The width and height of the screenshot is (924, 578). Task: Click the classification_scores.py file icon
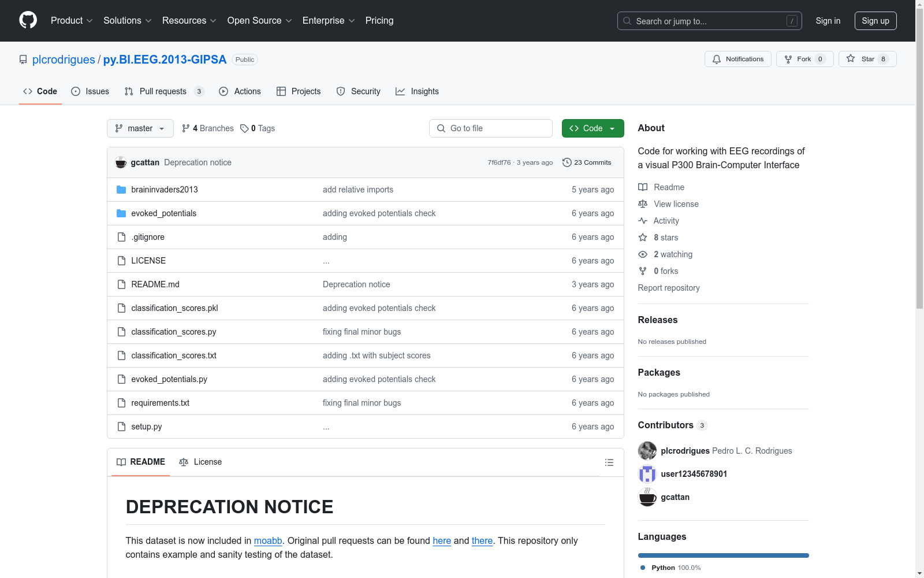[x=121, y=332]
